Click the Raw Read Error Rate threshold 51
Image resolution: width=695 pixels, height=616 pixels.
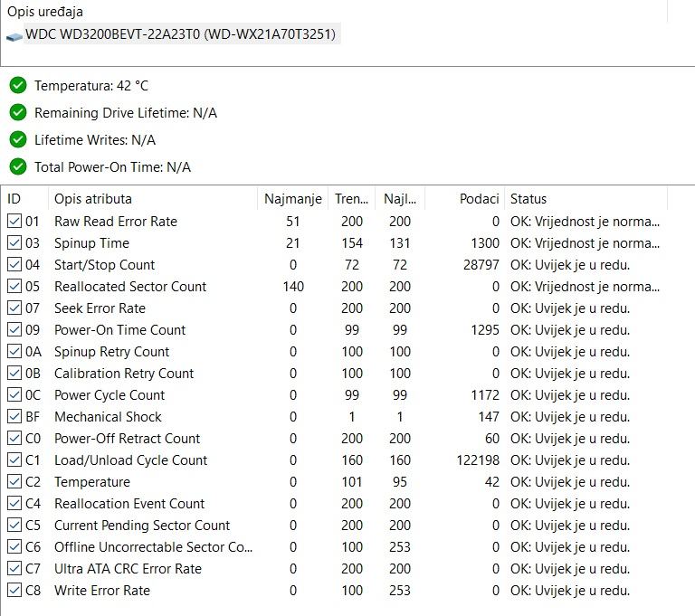[293, 221]
